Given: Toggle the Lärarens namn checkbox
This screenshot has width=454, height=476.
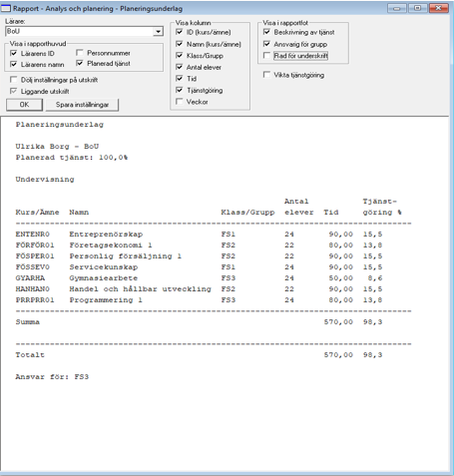Looking at the screenshot, I should (x=14, y=64).
